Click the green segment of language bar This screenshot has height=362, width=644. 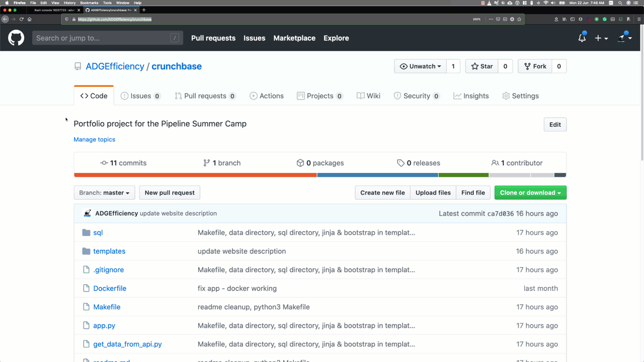point(463,175)
